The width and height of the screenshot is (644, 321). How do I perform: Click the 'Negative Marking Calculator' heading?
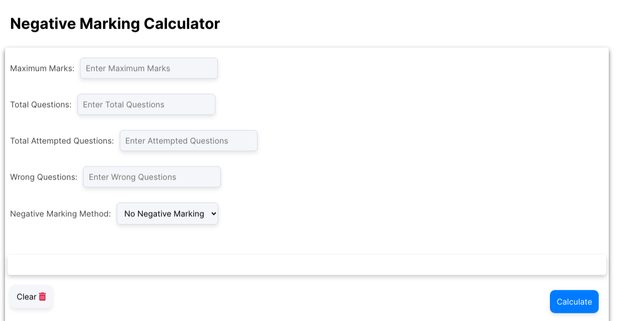(x=115, y=24)
